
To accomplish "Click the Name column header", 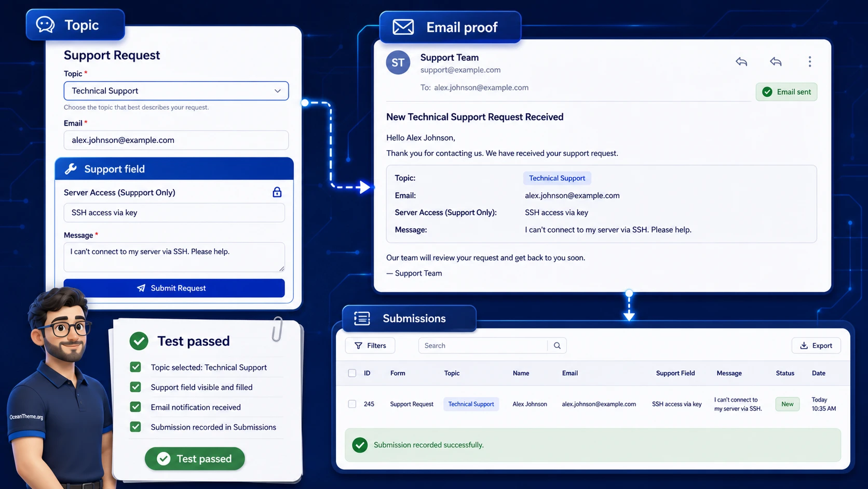I will (x=521, y=373).
